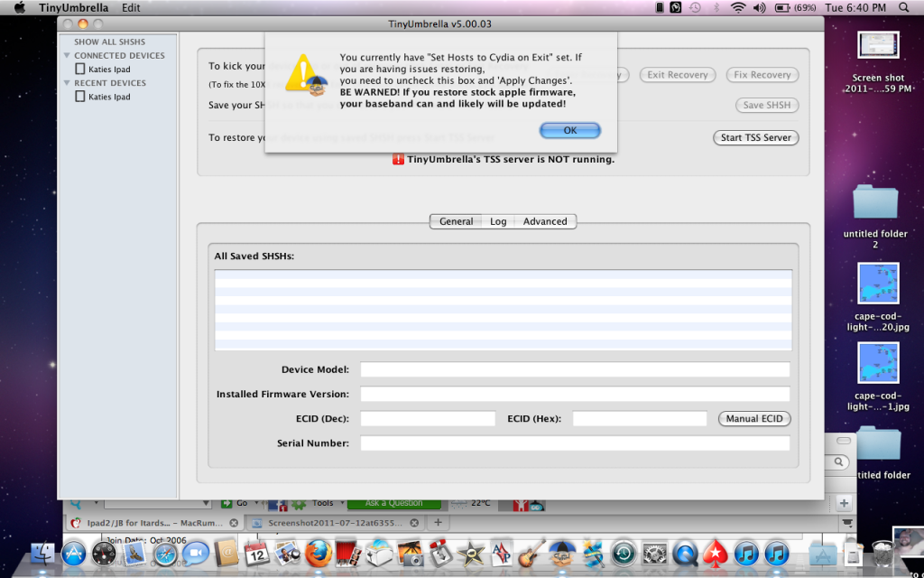Open System Preferences from the Dock

point(654,555)
